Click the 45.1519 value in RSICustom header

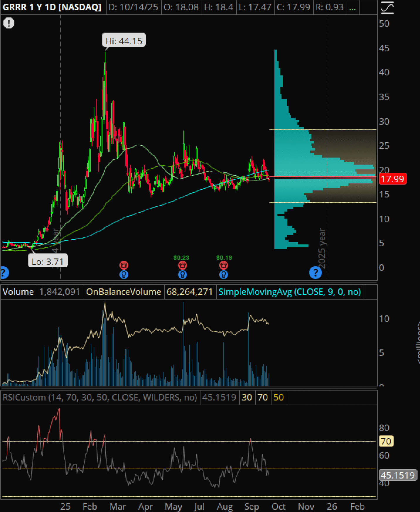[219, 397]
